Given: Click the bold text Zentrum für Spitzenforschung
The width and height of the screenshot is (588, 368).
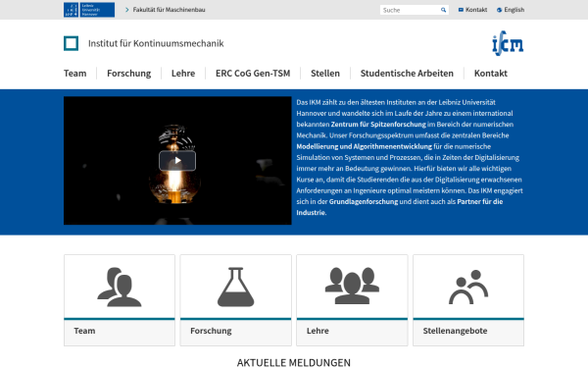Looking at the screenshot, I should (378, 125).
